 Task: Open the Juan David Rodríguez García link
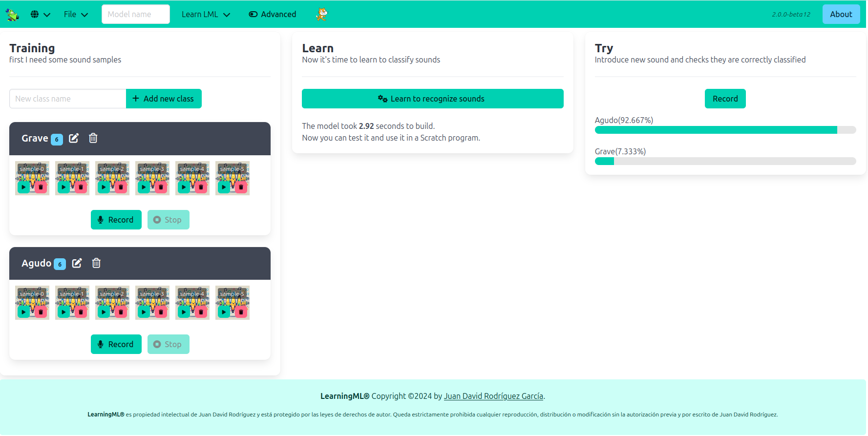[493, 396]
